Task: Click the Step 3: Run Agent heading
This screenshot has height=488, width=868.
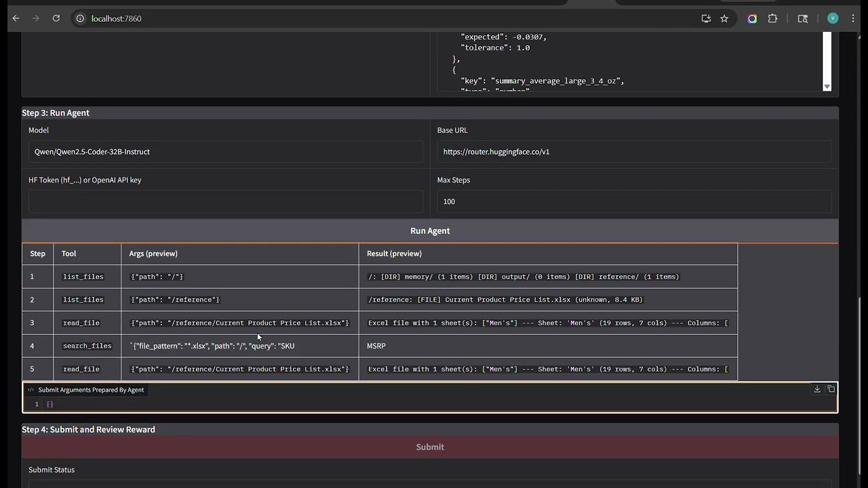Action: [x=56, y=113]
